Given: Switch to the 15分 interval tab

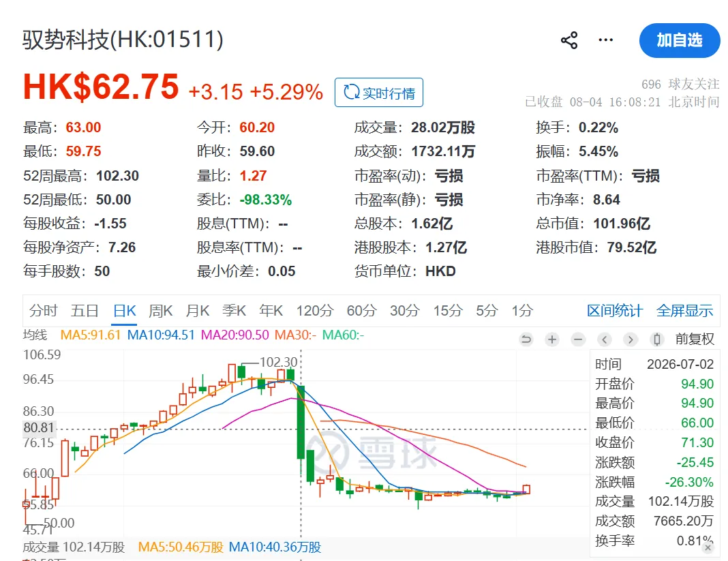Looking at the screenshot, I should (x=448, y=310).
